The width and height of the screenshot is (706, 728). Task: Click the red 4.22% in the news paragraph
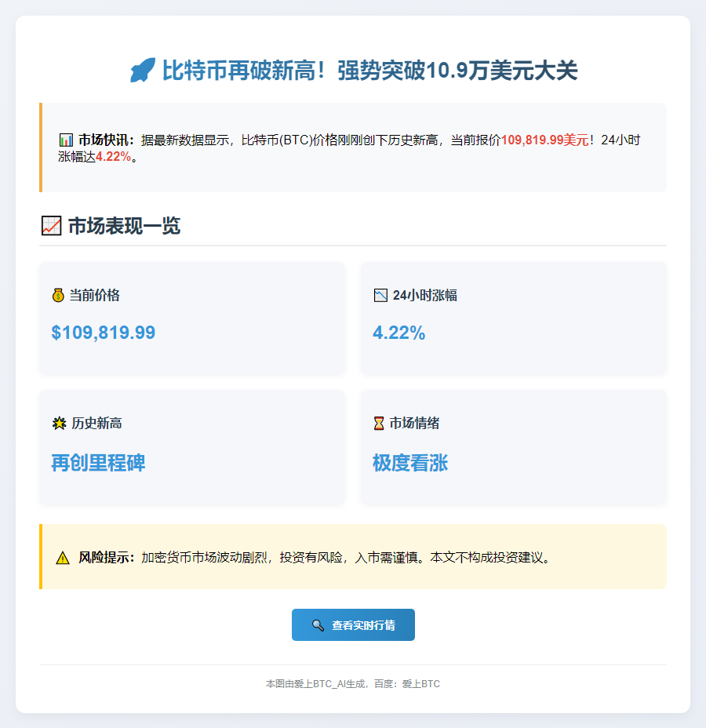pyautogui.click(x=113, y=156)
